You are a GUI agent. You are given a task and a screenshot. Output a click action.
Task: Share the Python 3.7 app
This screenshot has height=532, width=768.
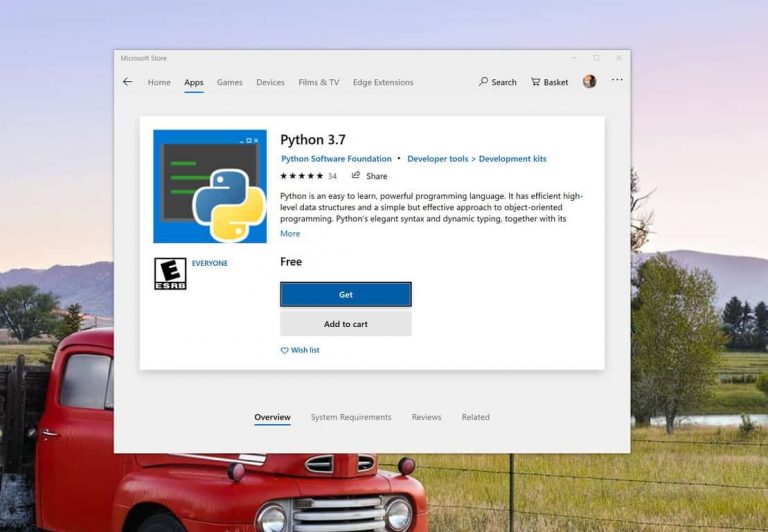[x=369, y=176]
